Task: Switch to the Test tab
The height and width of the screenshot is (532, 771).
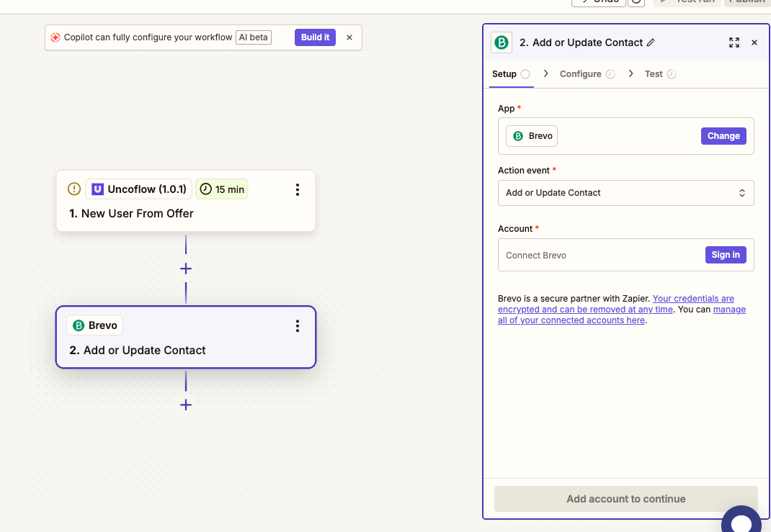Action: point(660,74)
